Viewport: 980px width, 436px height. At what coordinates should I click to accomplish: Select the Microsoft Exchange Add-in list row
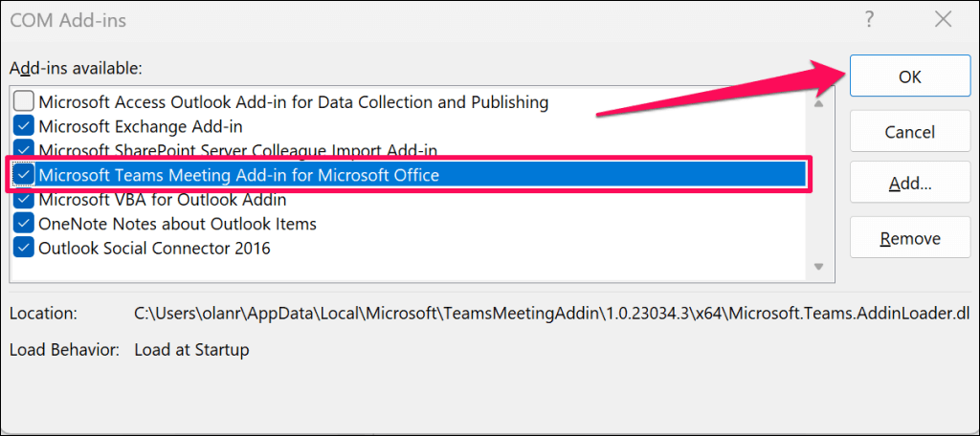[x=141, y=125]
